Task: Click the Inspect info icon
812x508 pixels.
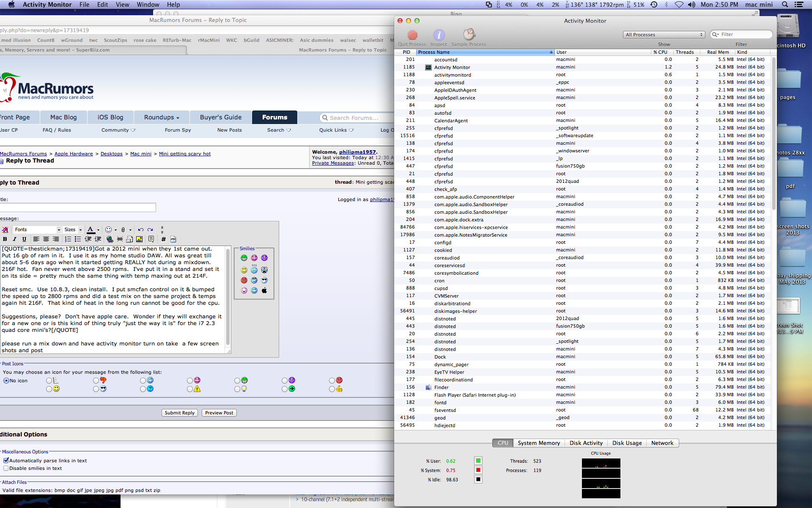Action: coord(439,35)
